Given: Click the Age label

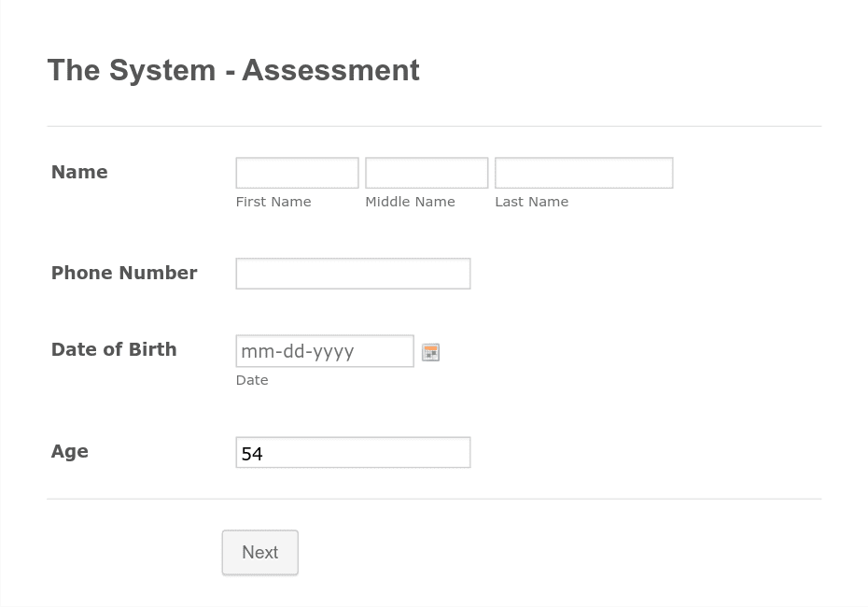Looking at the screenshot, I should [69, 451].
